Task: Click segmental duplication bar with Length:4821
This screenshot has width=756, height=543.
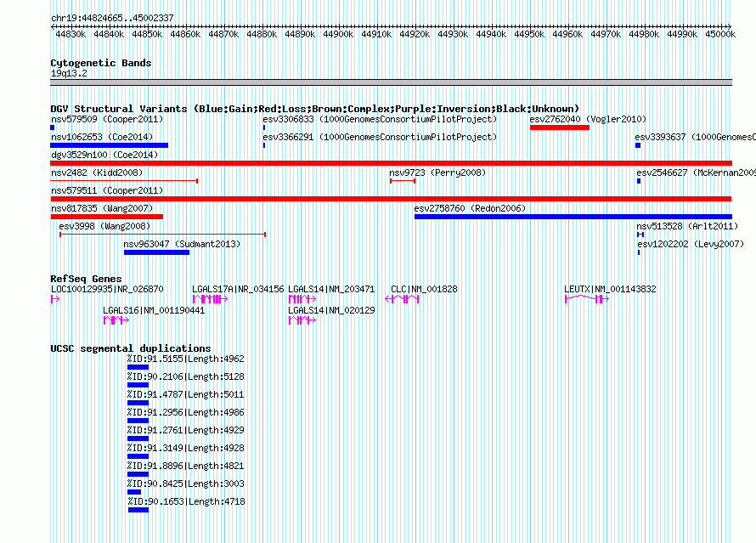Action: click(138, 474)
